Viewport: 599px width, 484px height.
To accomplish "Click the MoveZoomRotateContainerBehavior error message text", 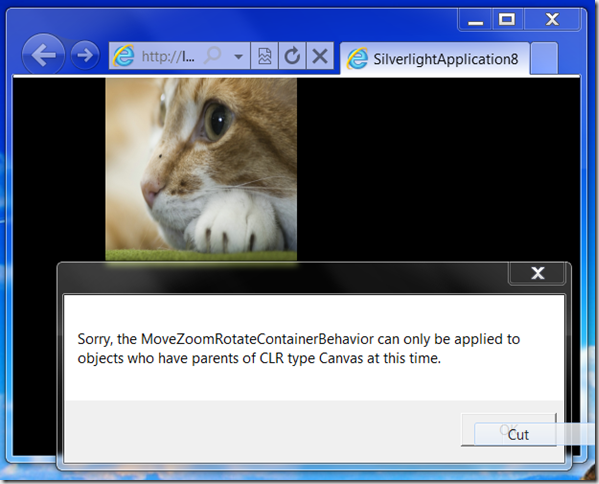I will tap(298, 348).
